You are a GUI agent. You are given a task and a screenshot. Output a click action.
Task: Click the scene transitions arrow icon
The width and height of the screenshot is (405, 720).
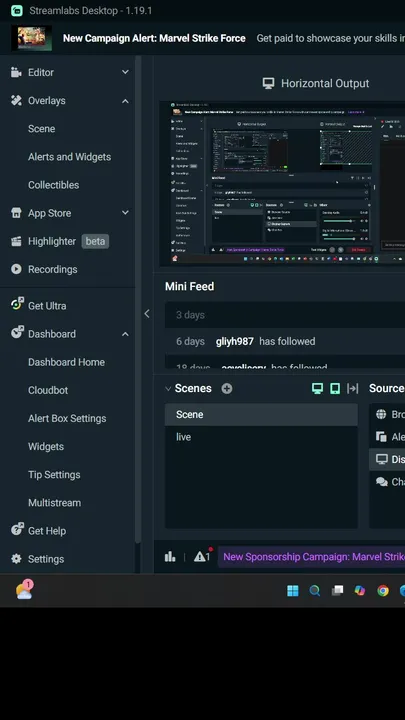click(353, 388)
